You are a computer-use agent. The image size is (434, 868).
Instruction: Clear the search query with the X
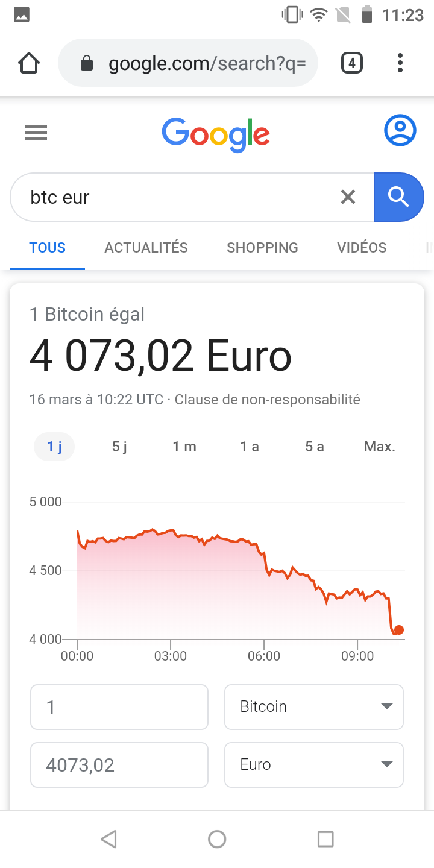[348, 197]
